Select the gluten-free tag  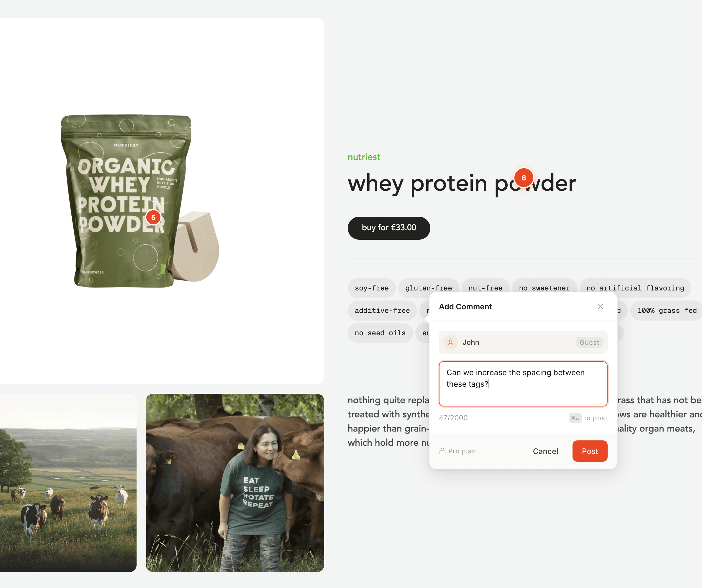[x=428, y=288]
